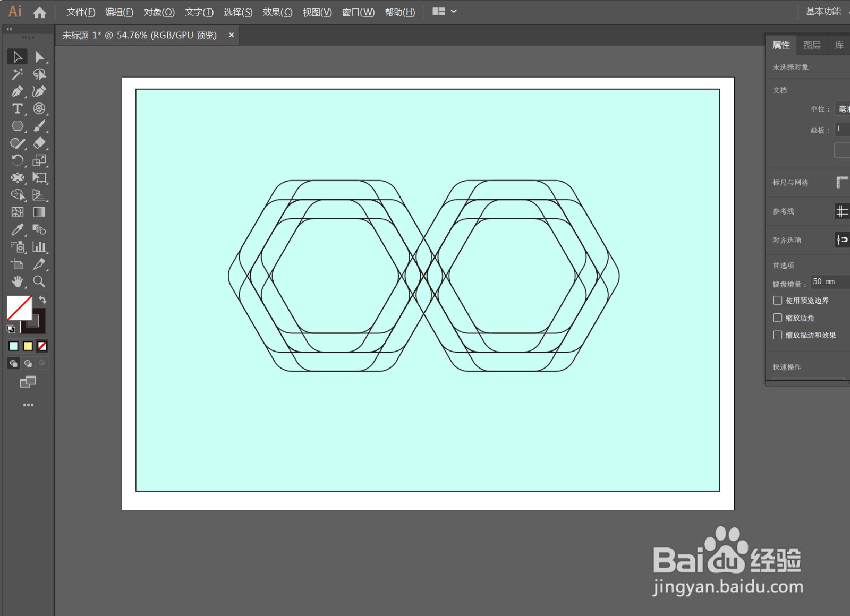
Task: Select the Slice tool
Action: point(39,264)
